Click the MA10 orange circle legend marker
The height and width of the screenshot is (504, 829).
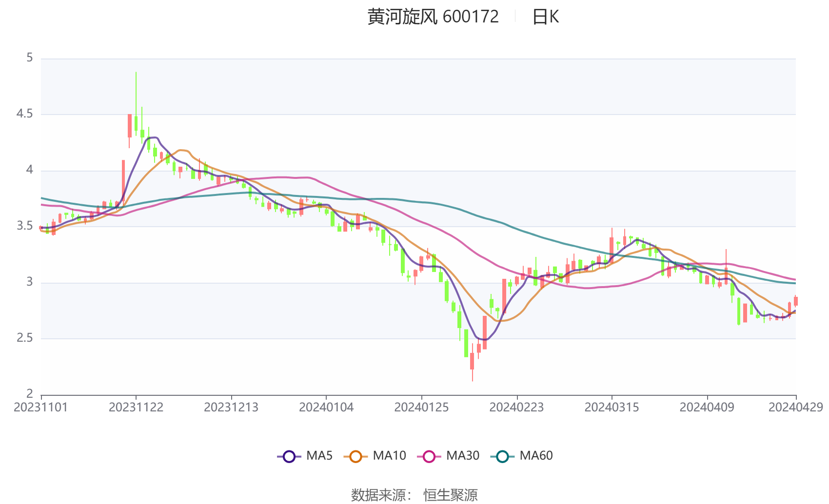tap(355, 456)
